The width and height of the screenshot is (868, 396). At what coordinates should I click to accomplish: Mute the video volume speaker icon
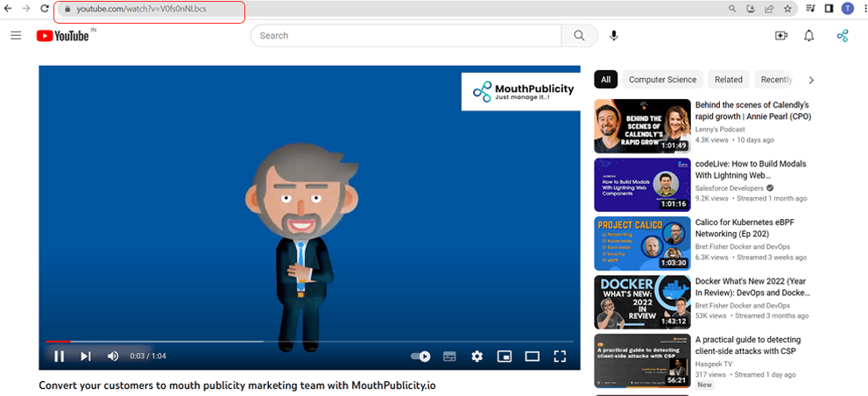pyautogui.click(x=113, y=356)
